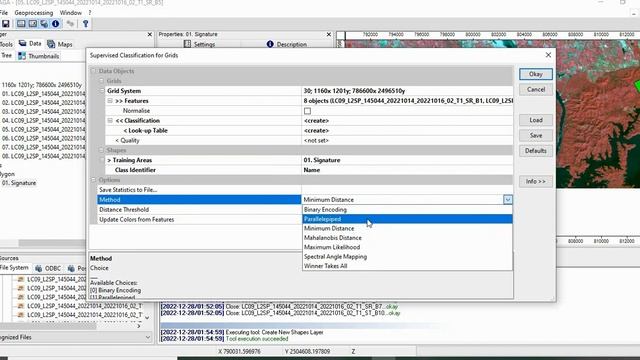Click the Class Identifier value Name
The image size is (640, 360).
coord(312,170)
